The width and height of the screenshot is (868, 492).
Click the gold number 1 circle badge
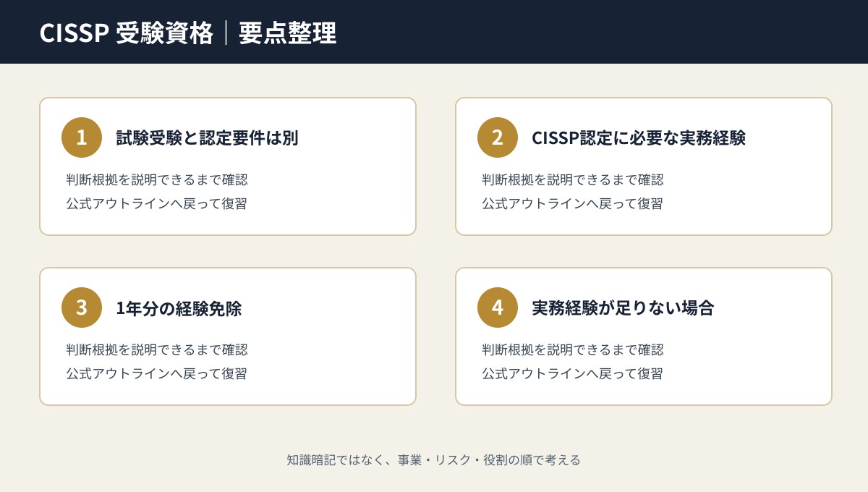(82, 137)
